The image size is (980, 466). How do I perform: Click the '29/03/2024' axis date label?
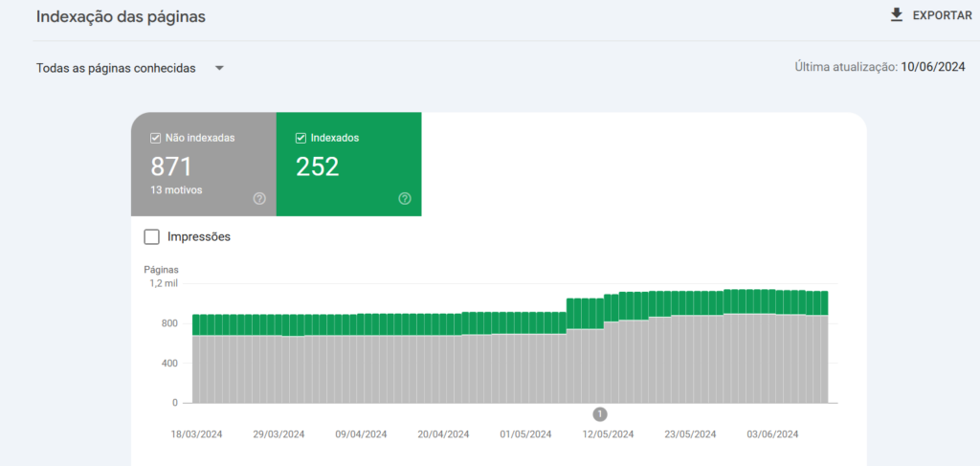pyautogui.click(x=278, y=434)
